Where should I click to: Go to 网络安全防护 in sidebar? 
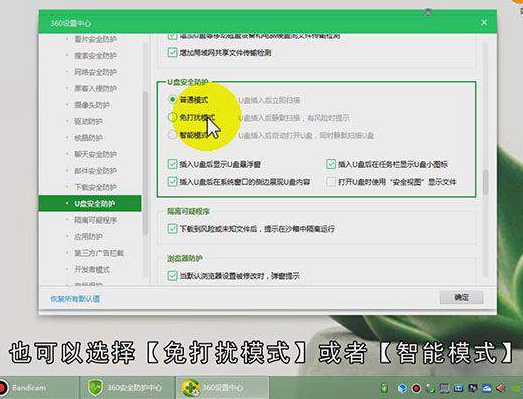point(95,72)
